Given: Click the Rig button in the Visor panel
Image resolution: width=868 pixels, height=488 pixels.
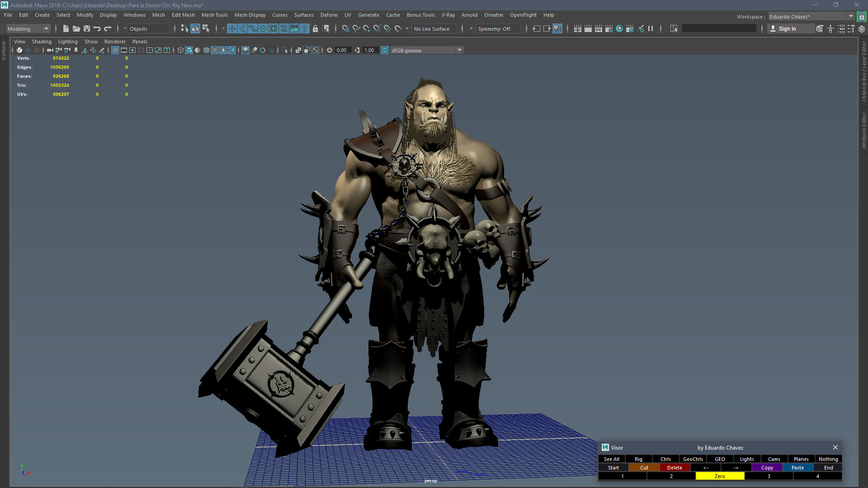Looking at the screenshot, I should 638,459.
